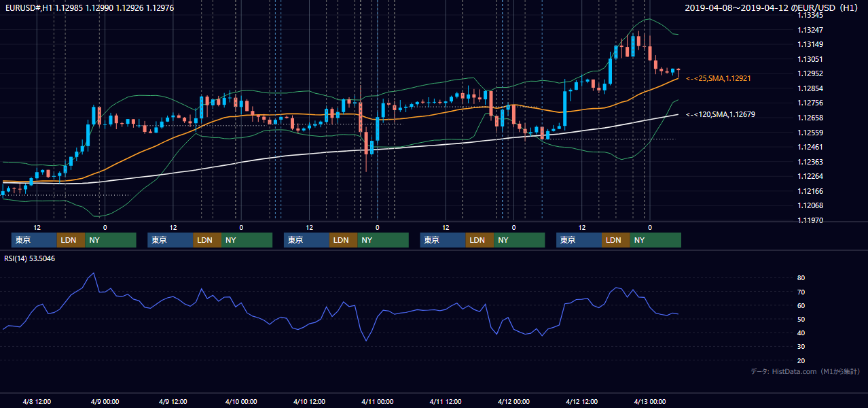
Task: Click the NY session block for April 10
Action: pyautogui.click(x=383, y=240)
